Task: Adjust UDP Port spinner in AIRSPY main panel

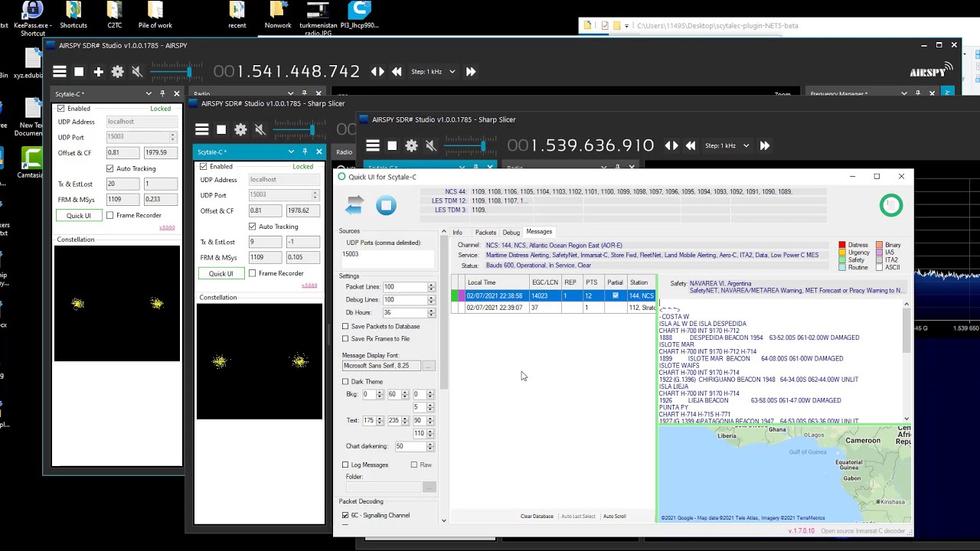Action: [172, 137]
